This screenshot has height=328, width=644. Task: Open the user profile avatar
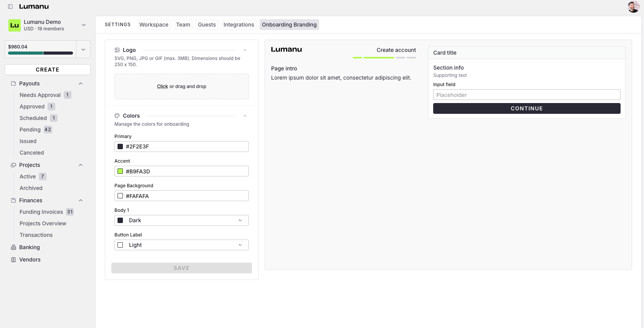click(633, 7)
